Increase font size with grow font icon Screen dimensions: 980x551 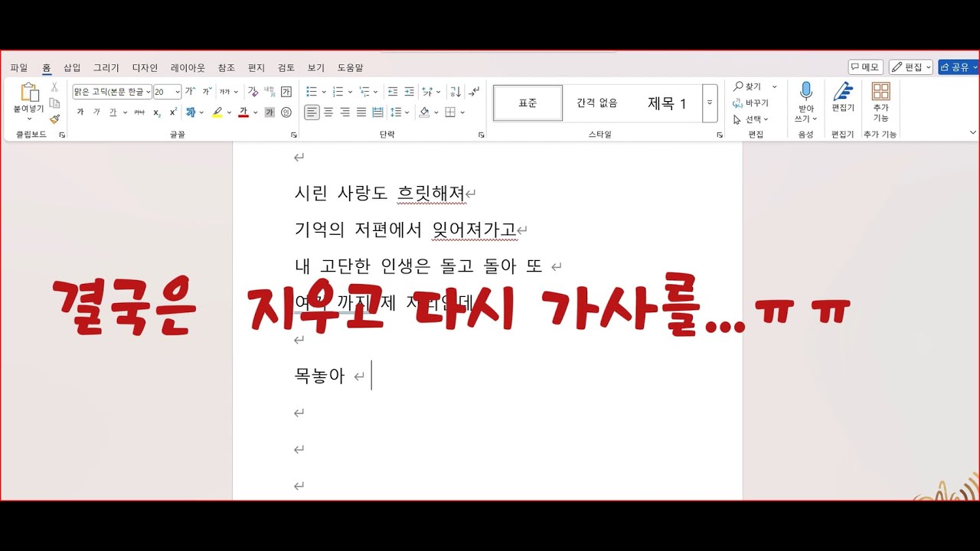click(x=190, y=92)
